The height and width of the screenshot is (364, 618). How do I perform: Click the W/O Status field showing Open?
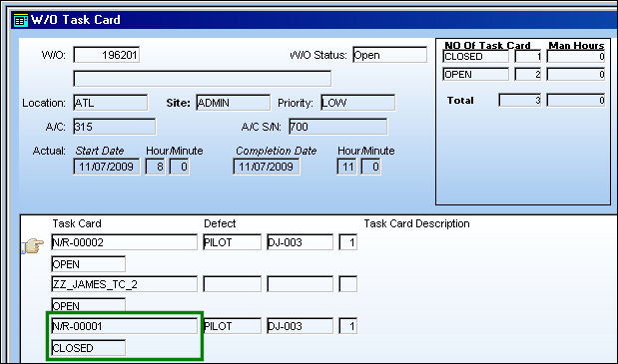coord(389,55)
